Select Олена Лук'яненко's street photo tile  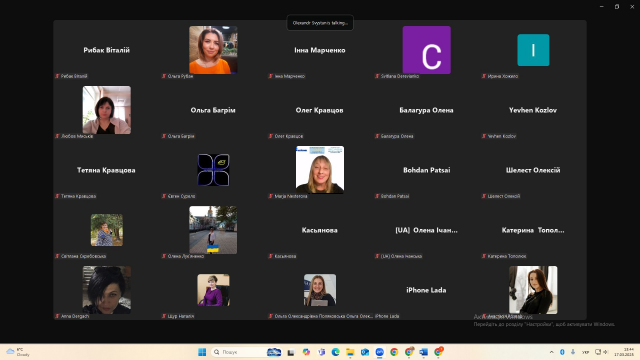click(213, 230)
